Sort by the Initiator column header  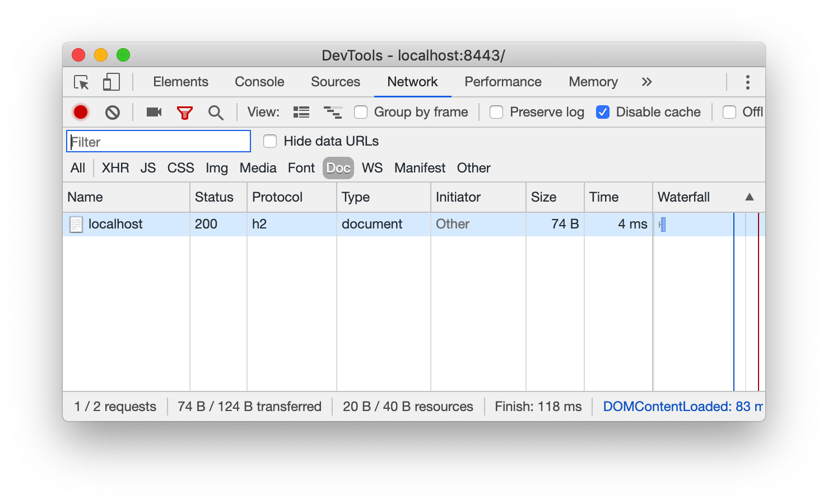point(478,197)
